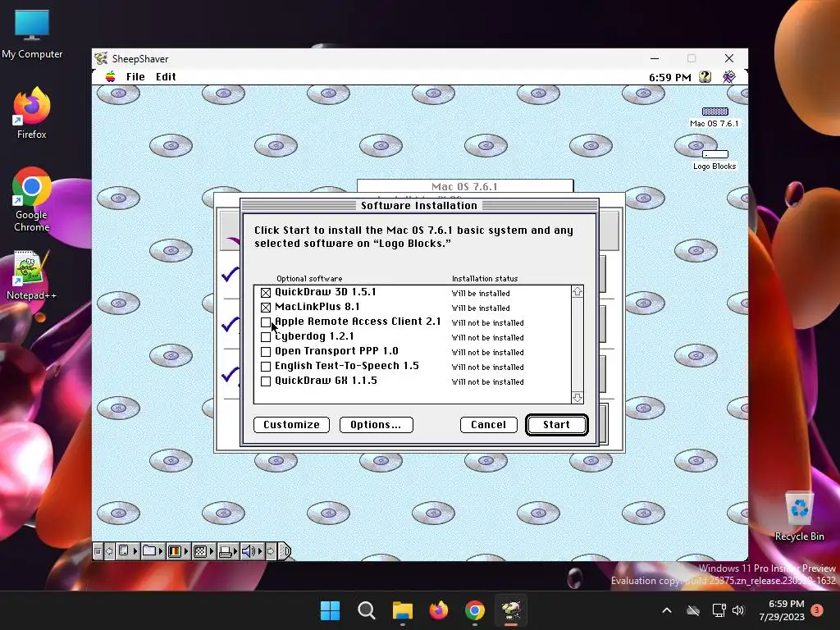
Task: Select the Firefox desktop shortcut
Action: coord(32,113)
